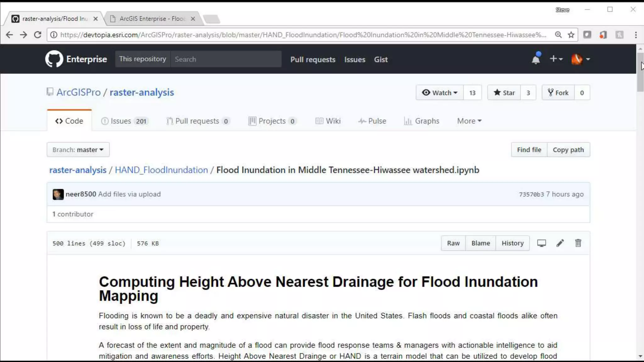Click the pencil icon to edit this file

pos(560,243)
